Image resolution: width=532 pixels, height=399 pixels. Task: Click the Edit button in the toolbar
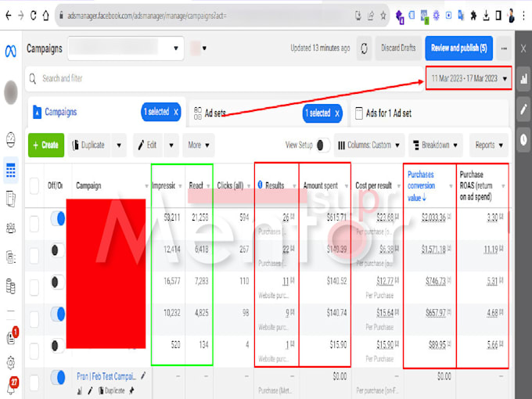tap(148, 146)
